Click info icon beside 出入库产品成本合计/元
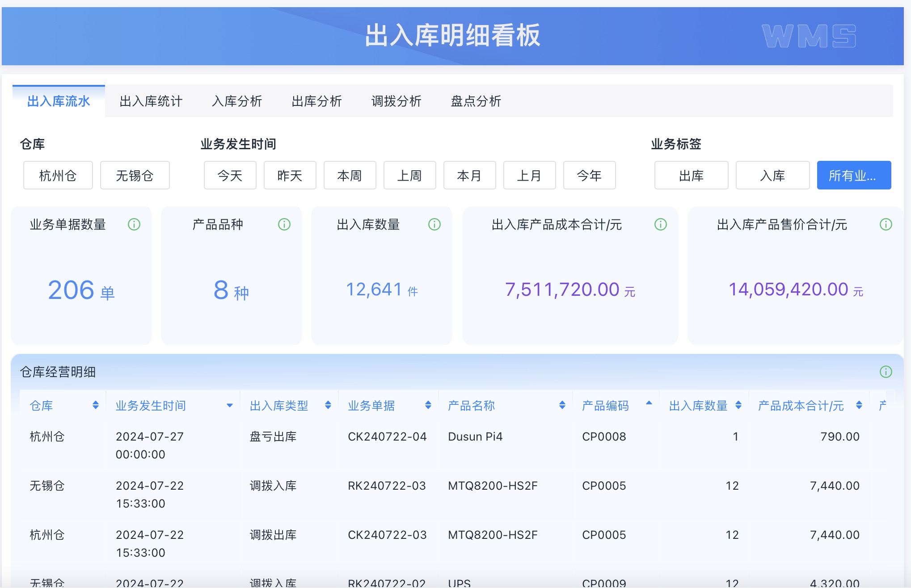The width and height of the screenshot is (911, 588). pos(661,224)
